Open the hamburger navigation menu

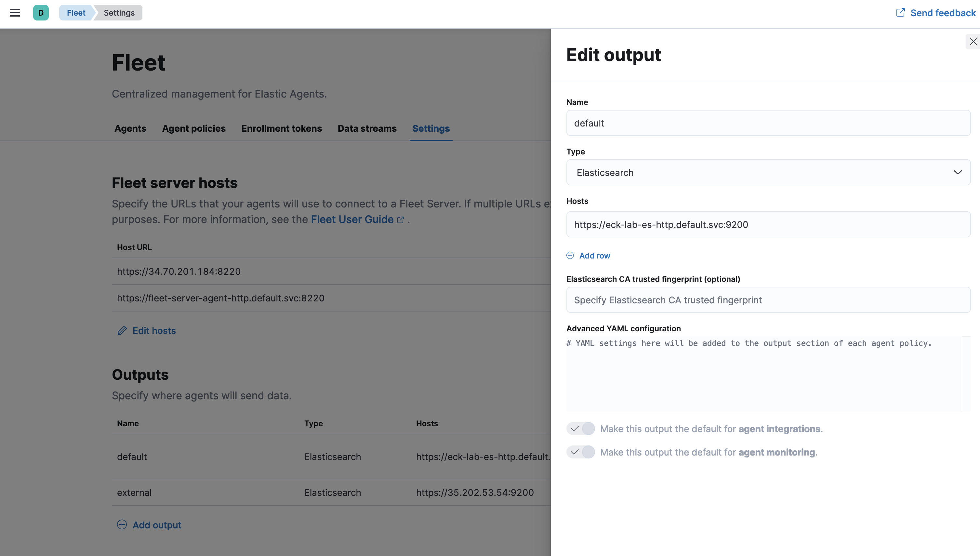coord(15,13)
